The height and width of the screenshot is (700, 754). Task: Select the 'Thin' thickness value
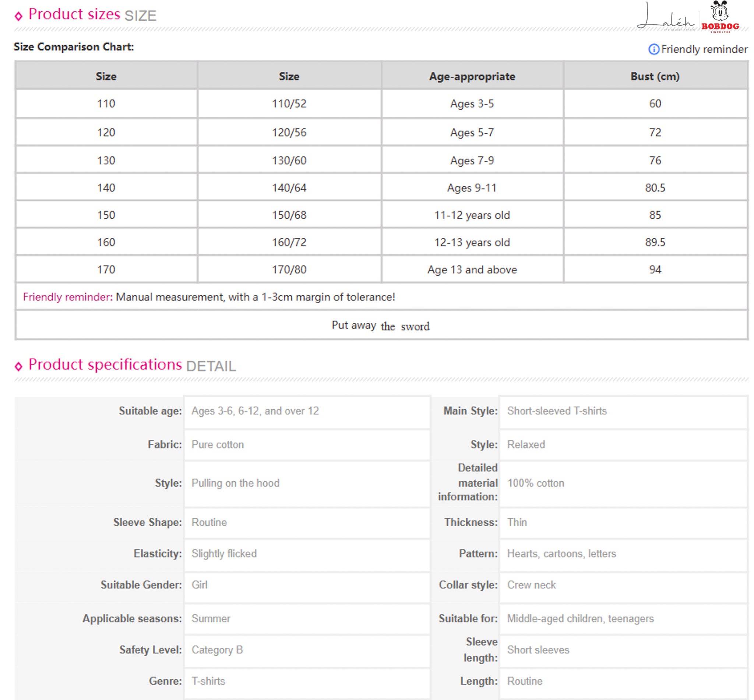pos(517,522)
